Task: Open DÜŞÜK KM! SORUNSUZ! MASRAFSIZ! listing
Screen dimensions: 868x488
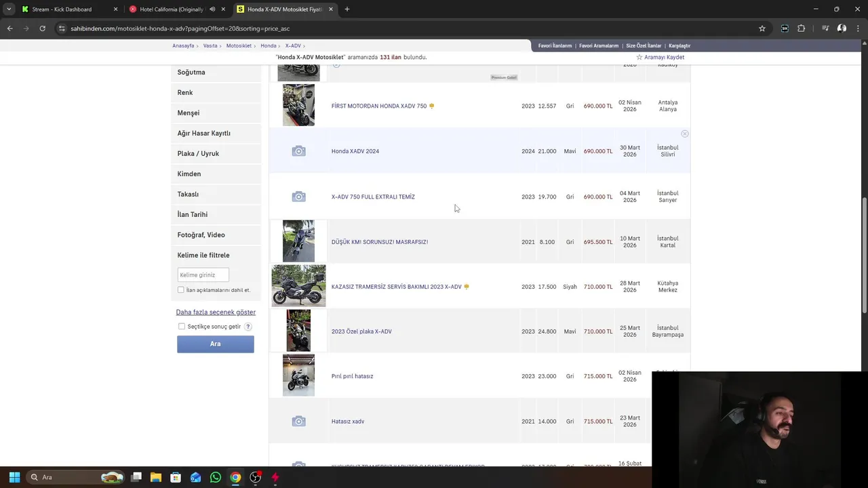Action: pyautogui.click(x=380, y=242)
